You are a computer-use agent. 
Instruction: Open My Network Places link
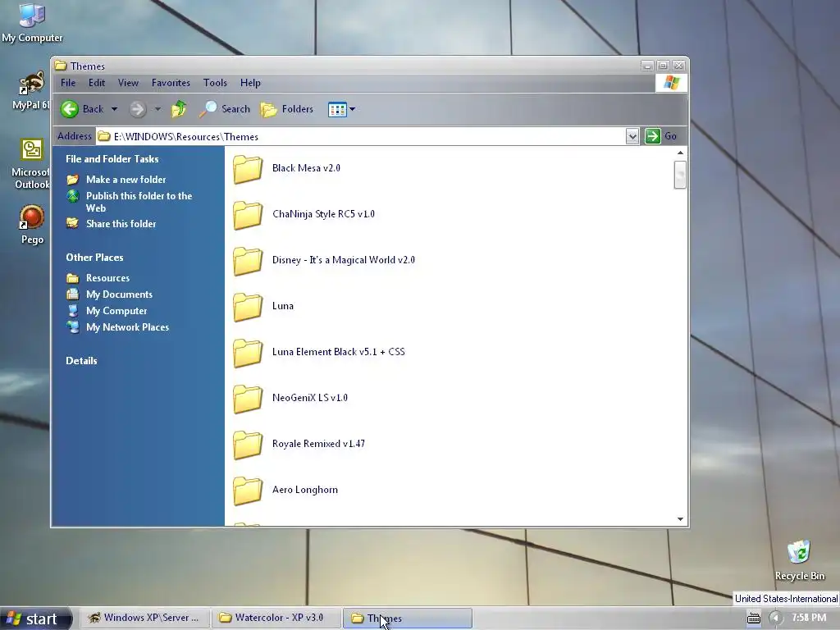point(127,327)
